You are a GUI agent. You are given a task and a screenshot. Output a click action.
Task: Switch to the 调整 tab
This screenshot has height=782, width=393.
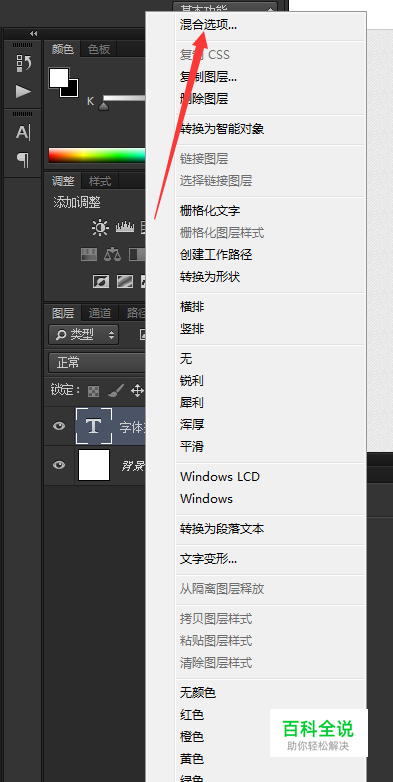click(63, 181)
